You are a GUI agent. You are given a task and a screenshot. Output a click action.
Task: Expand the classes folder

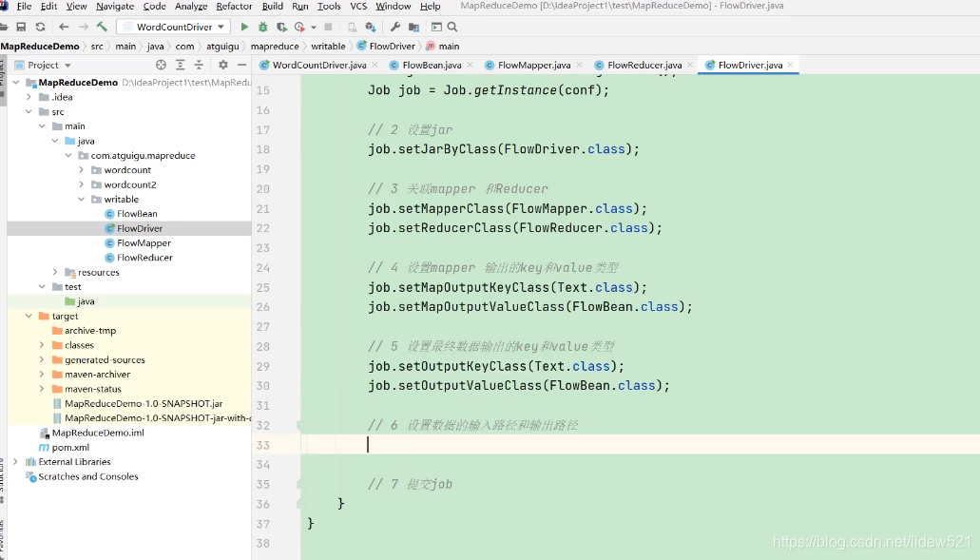click(42, 345)
